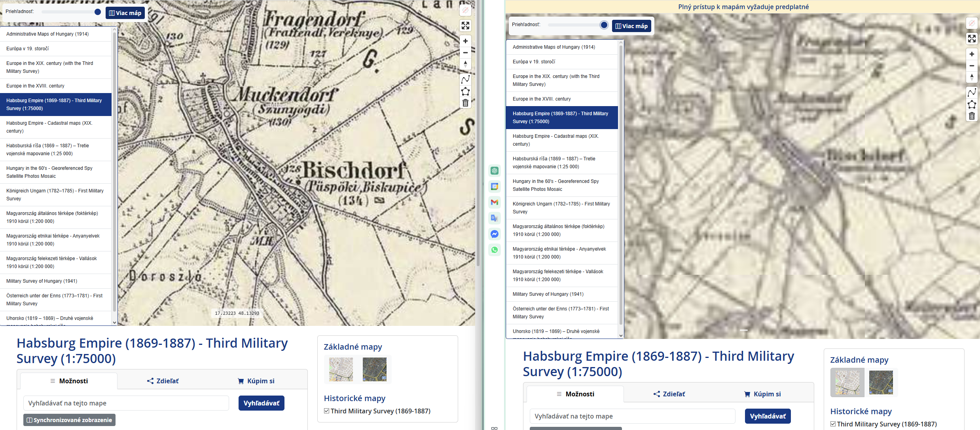Select line drawing tool on left map
The image size is (980, 430).
click(465, 80)
